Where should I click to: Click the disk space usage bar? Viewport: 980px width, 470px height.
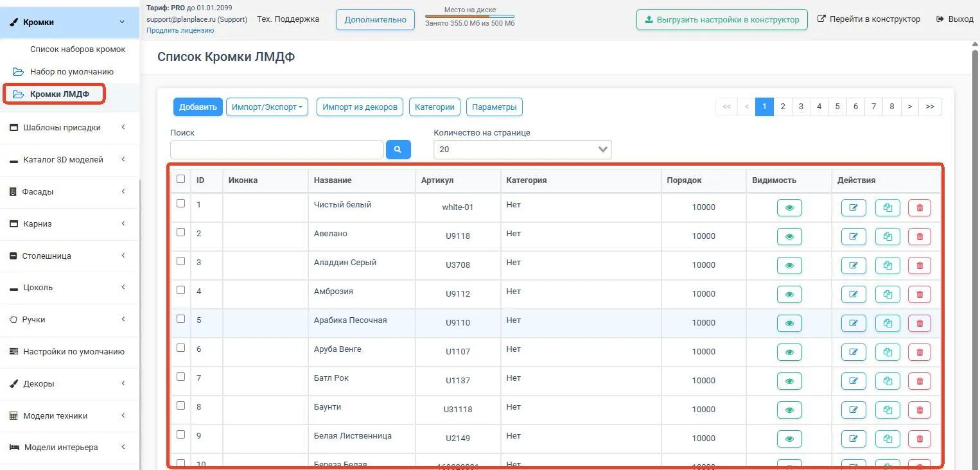click(x=469, y=16)
